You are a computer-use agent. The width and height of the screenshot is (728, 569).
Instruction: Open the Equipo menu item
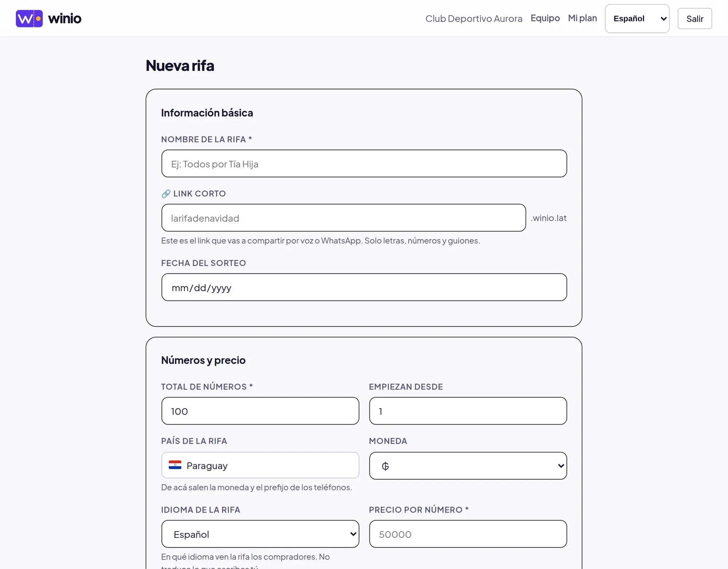pyautogui.click(x=545, y=18)
